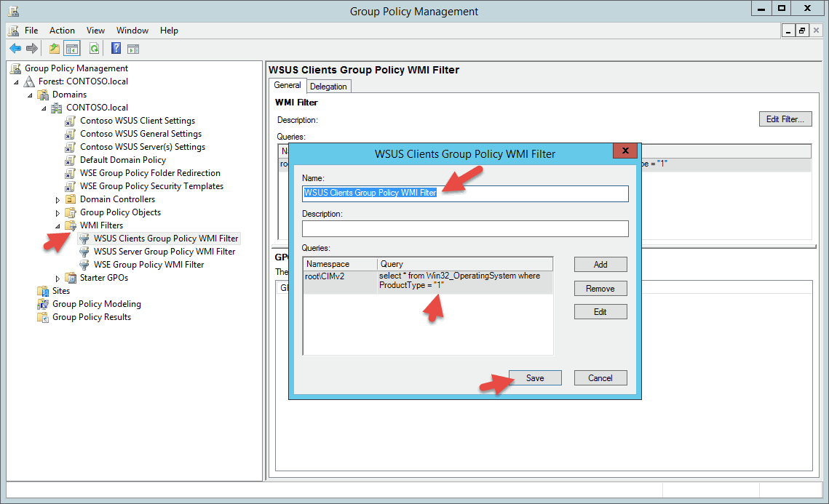Click the WSUS Server Group Policy WMI Filter icon

(x=84, y=252)
